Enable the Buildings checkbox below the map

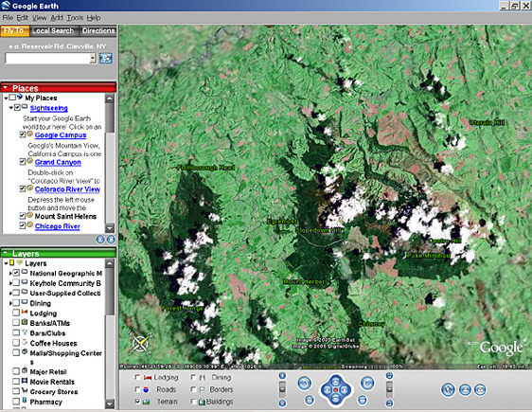[193, 402]
